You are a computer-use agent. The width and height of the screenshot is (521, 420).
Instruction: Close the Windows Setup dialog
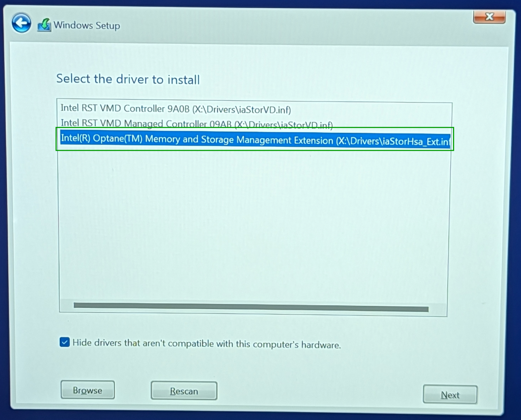[x=489, y=17]
